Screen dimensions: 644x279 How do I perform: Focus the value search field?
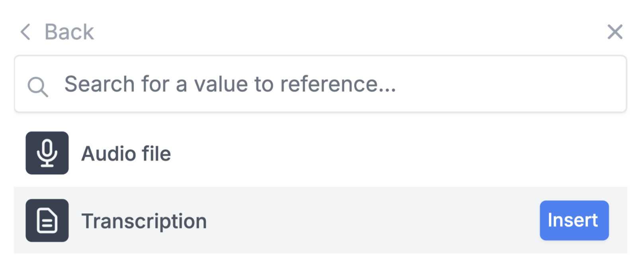coord(320,84)
